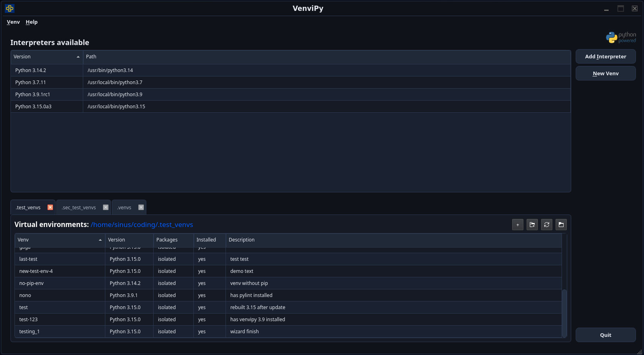Close the .sec_test_venvs tab

click(x=106, y=207)
